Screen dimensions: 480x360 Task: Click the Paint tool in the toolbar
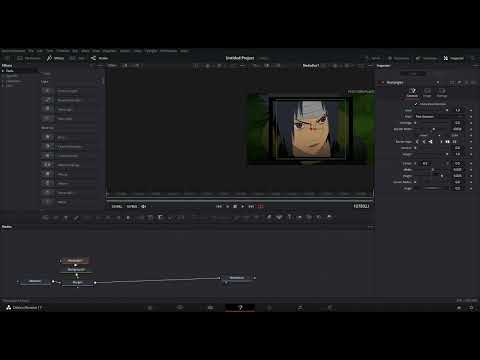(x=76, y=218)
